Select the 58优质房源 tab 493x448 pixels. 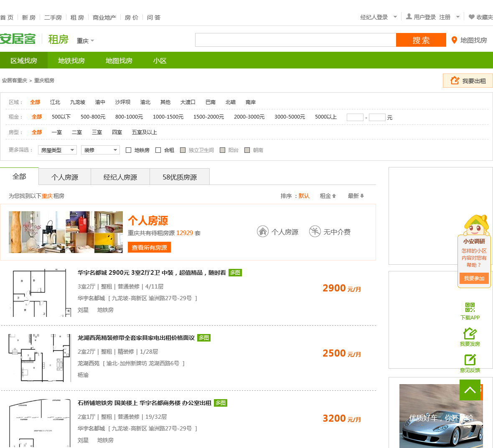pos(180,177)
